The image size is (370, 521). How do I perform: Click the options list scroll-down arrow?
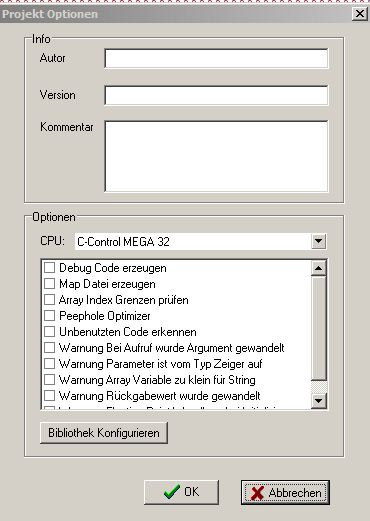point(319,400)
